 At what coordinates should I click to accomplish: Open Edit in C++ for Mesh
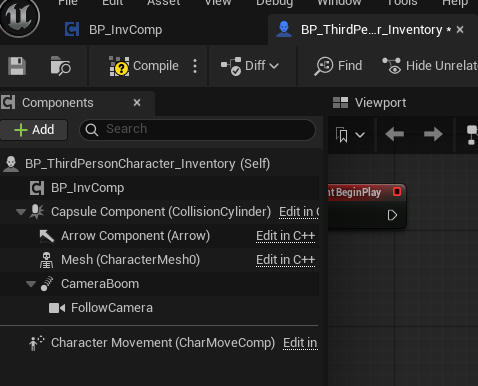[x=285, y=260]
